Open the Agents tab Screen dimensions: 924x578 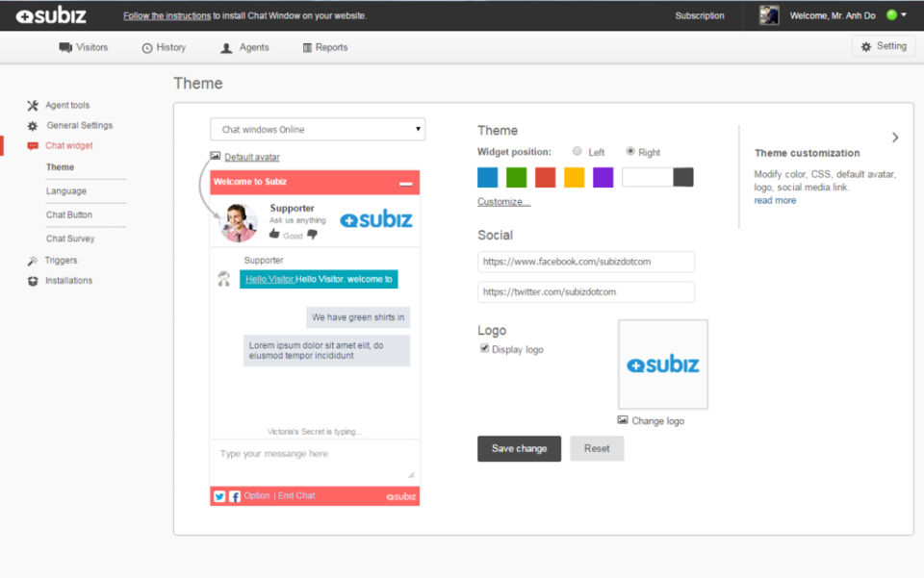[244, 47]
